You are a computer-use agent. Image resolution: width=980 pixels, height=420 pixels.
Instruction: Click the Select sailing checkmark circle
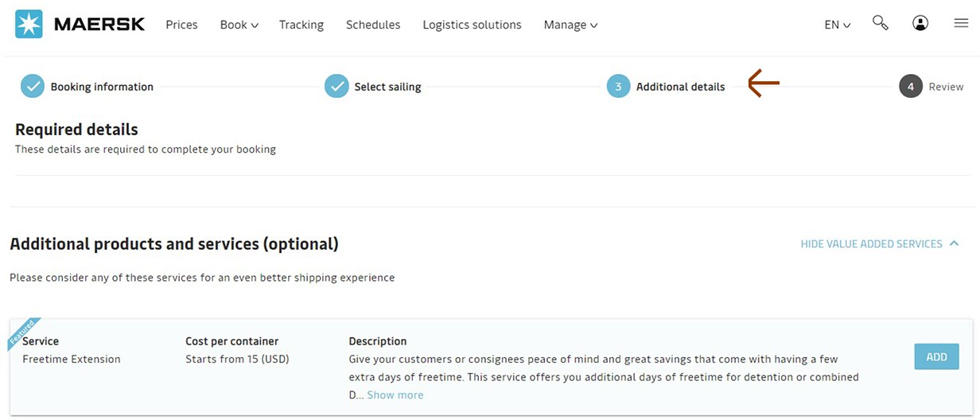pyautogui.click(x=336, y=87)
